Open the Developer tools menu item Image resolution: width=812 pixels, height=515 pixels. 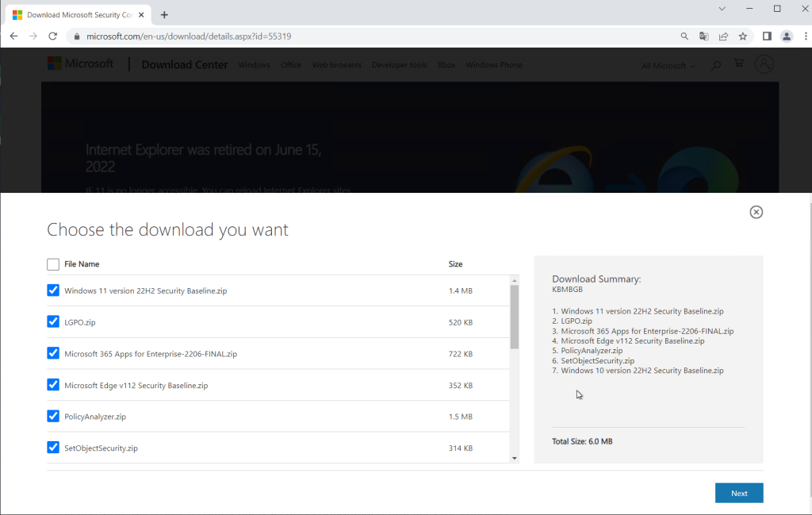pyautogui.click(x=400, y=65)
